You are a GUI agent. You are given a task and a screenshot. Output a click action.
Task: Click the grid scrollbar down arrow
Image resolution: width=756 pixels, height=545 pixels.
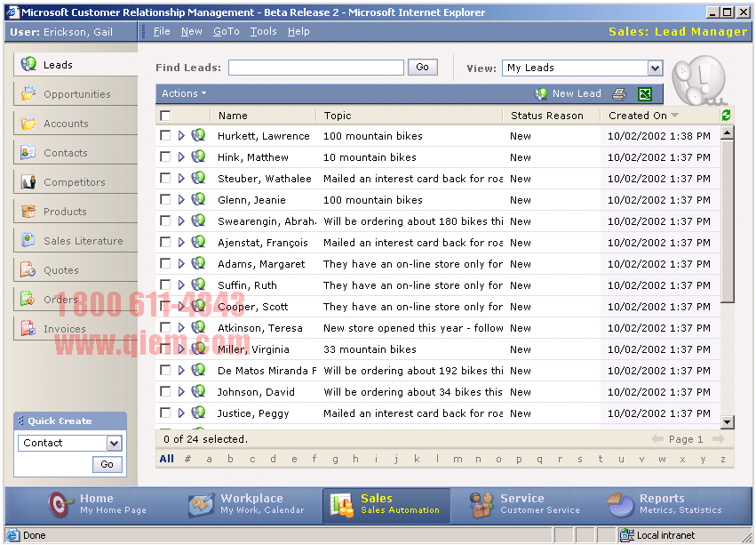pos(727,422)
